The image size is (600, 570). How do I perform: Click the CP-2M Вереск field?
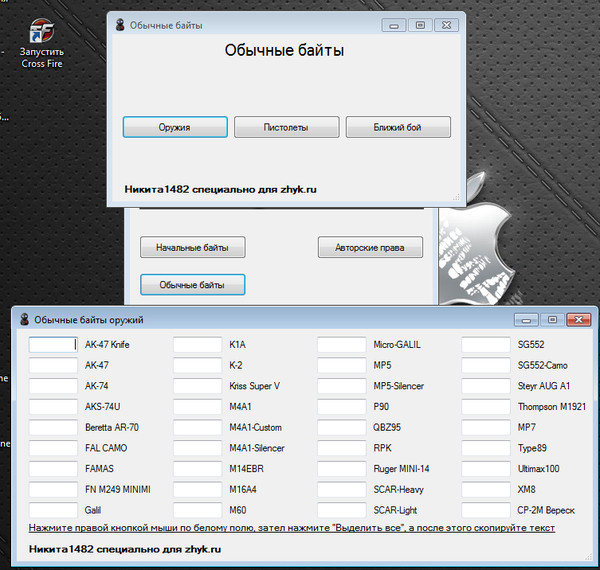[x=485, y=512]
